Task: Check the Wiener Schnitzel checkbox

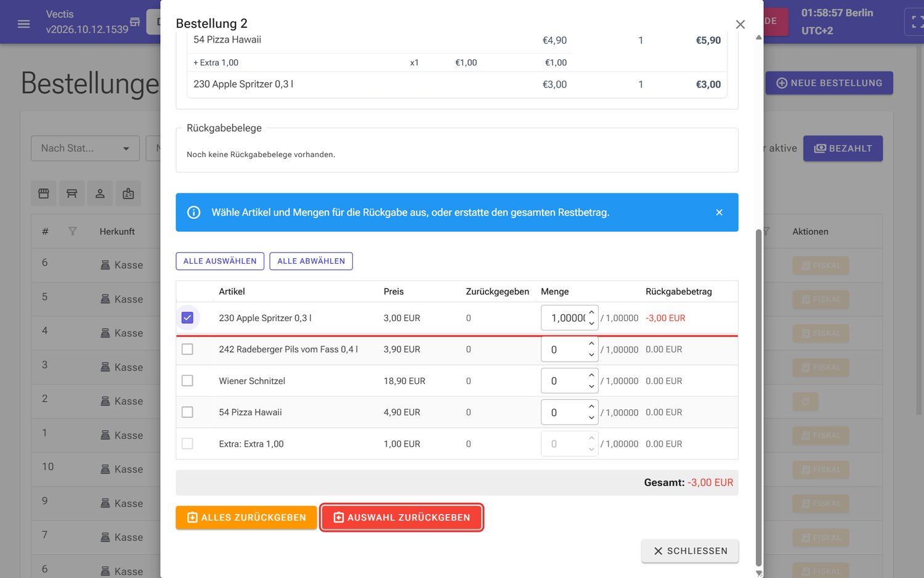Action: click(x=188, y=381)
